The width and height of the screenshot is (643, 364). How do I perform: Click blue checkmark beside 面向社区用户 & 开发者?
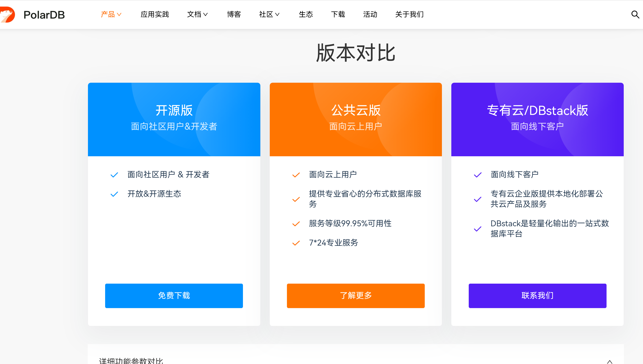tap(114, 175)
